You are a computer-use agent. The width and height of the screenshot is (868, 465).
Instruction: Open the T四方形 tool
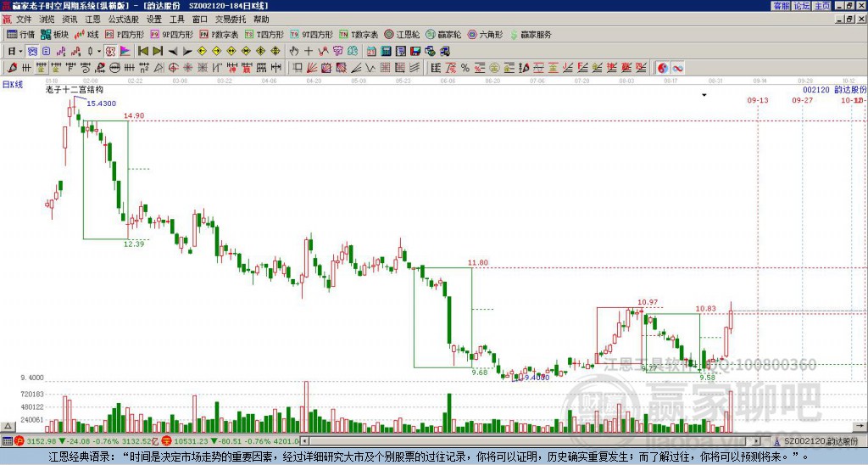264,34
